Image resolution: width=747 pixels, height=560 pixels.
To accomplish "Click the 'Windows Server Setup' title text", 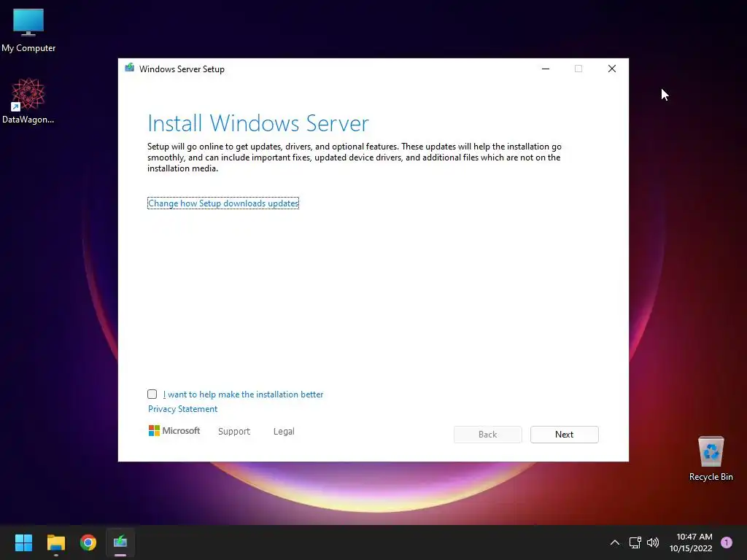I will pyautogui.click(x=182, y=69).
